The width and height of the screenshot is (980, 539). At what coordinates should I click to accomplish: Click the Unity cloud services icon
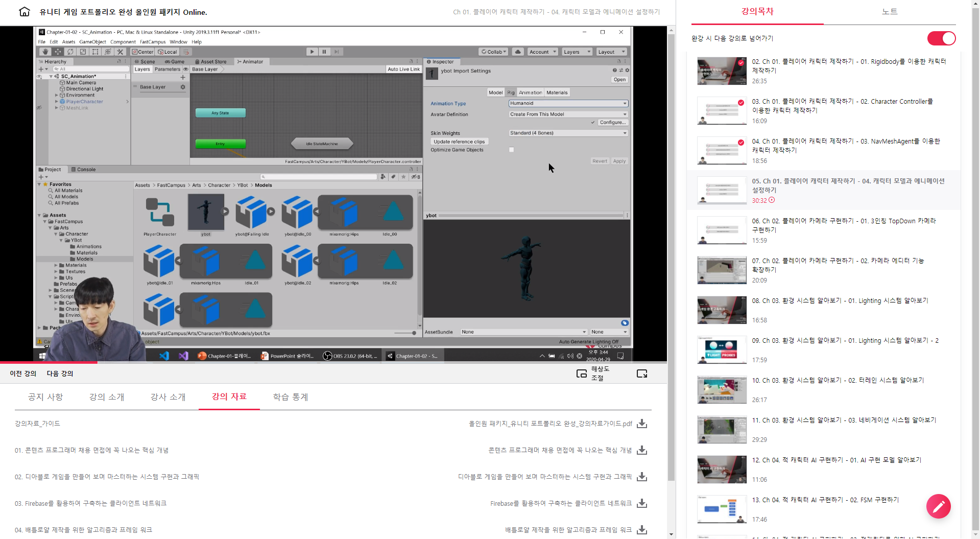click(518, 52)
